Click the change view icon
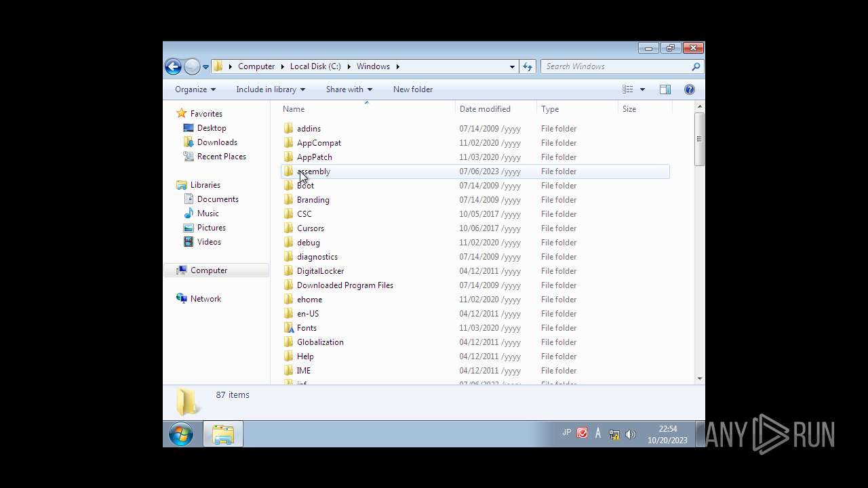Viewport: 868px width, 488px height. point(628,89)
